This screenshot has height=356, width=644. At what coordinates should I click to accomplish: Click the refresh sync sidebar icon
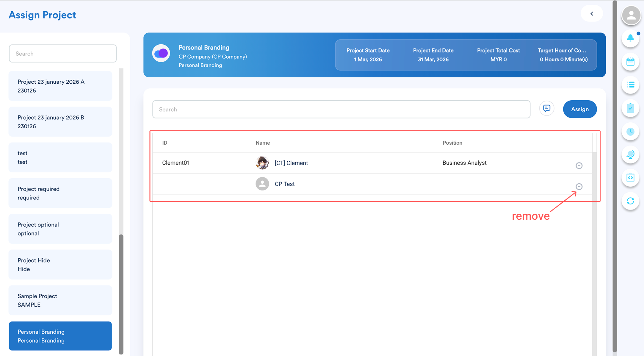tap(630, 201)
